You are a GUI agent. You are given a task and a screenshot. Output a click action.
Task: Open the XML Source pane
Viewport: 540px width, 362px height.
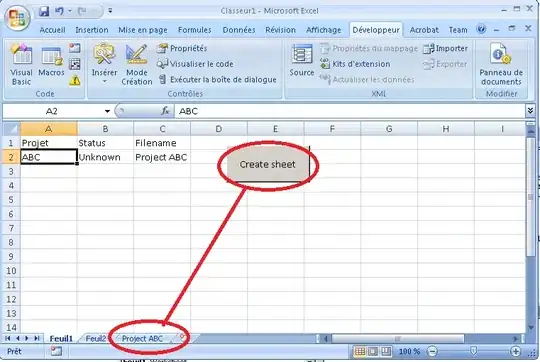302,60
